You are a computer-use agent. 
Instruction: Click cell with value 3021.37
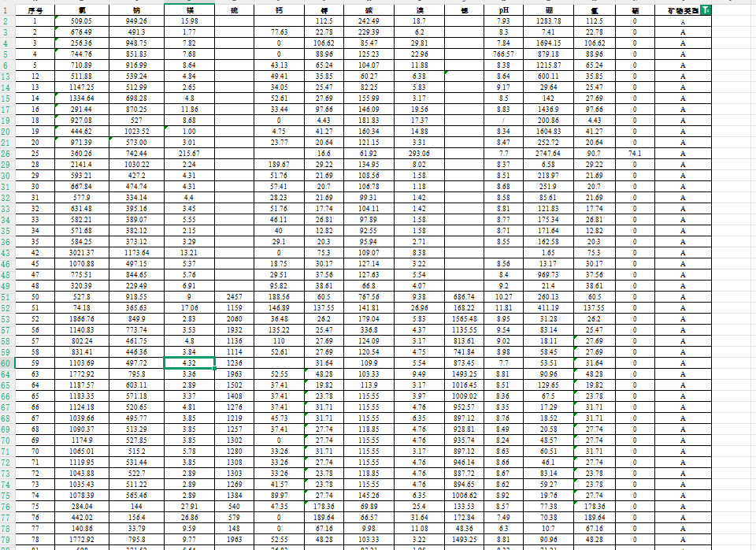click(81, 253)
